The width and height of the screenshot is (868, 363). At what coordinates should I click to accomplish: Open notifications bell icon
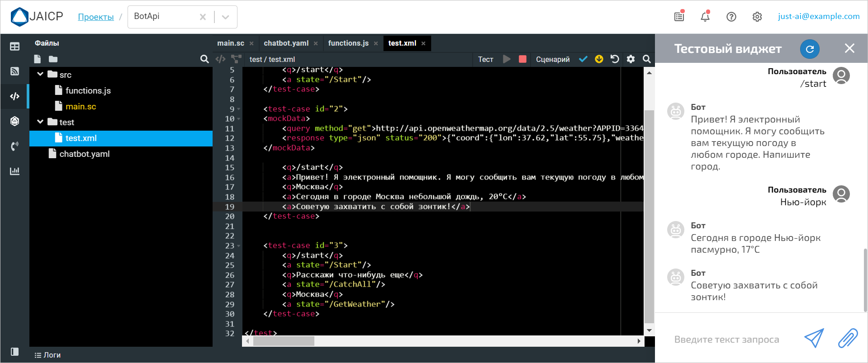[705, 17]
